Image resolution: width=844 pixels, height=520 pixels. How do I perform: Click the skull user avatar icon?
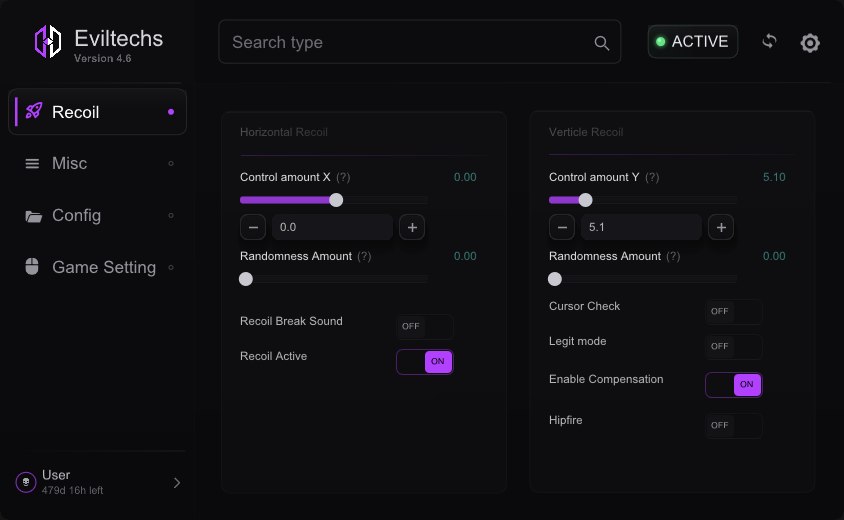pyautogui.click(x=26, y=482)
